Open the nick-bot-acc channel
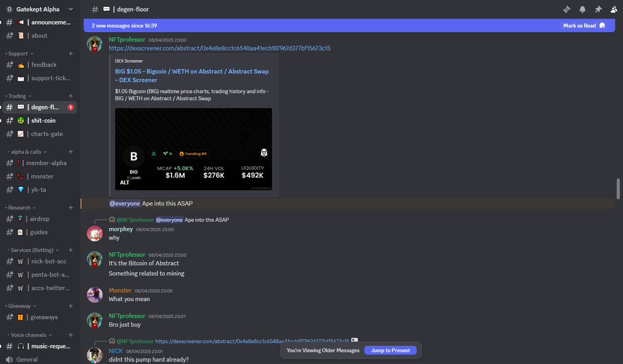This screenshot has height=364, width=623. coord(40,261)
